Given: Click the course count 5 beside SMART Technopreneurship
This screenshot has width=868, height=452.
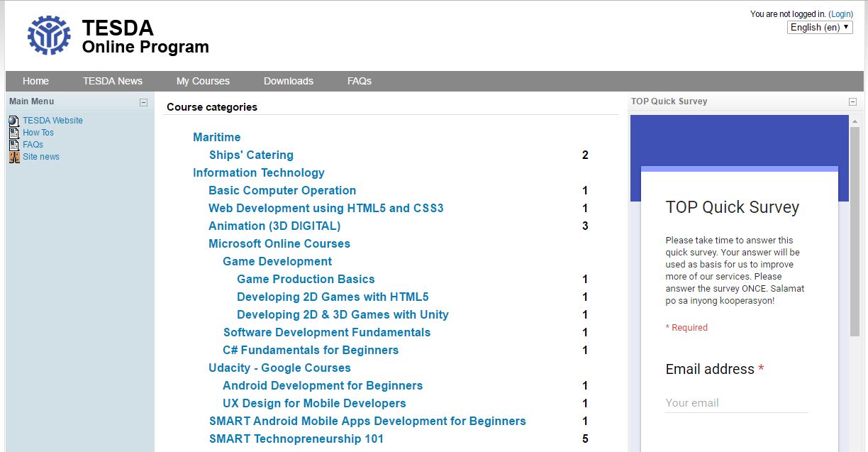Looking at the screenshot, I should (585, 439).
